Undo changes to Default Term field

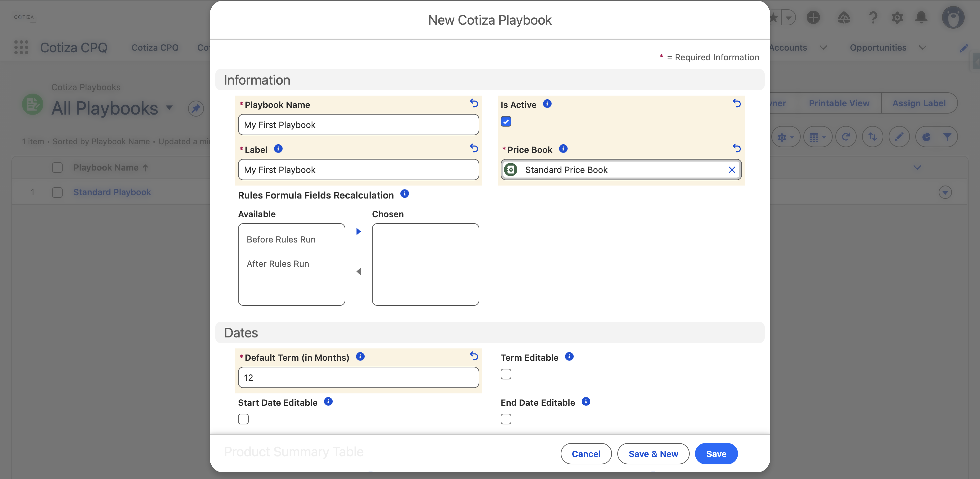tap(474, 356)
